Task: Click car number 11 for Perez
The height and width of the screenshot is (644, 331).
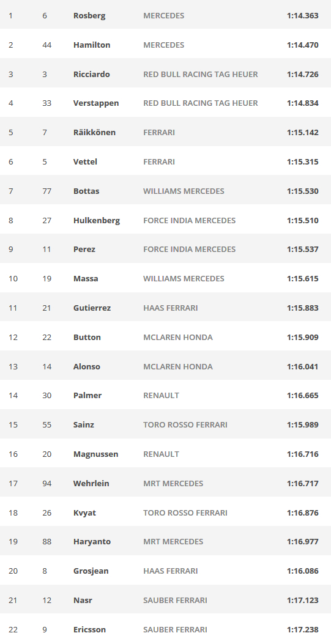Action: [x=47, y=250]
